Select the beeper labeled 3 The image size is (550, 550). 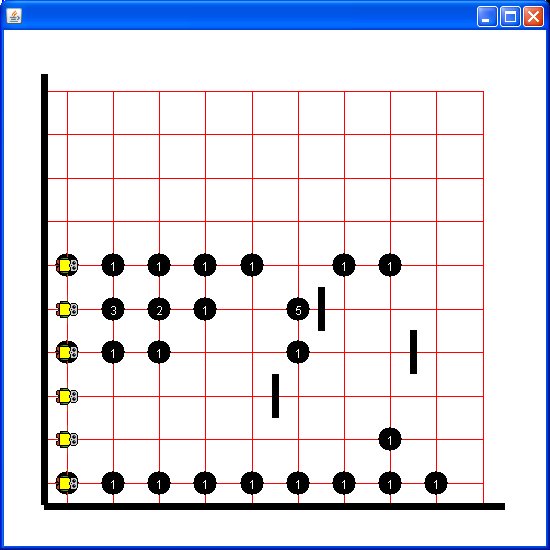coord(113,309)
